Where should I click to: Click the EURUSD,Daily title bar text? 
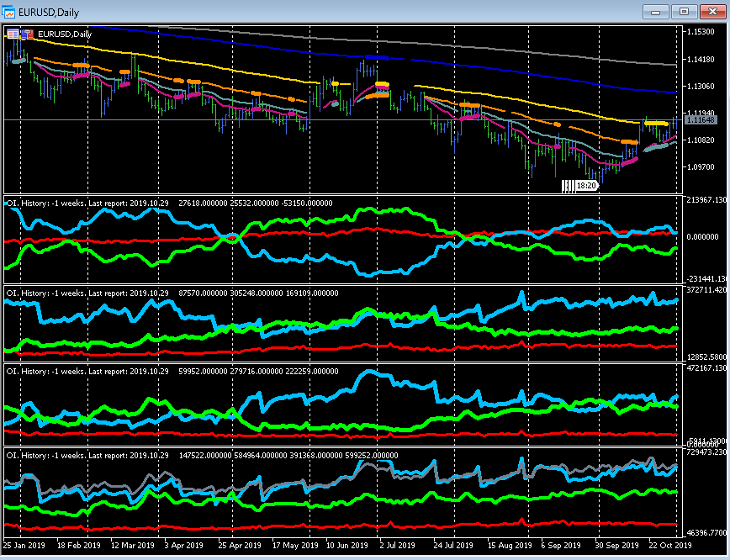[49, 13]
